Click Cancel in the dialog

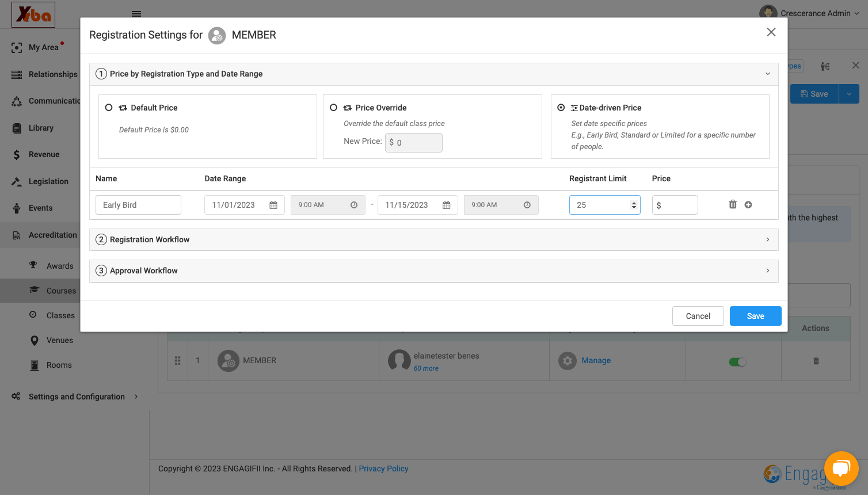coord(698,316)
